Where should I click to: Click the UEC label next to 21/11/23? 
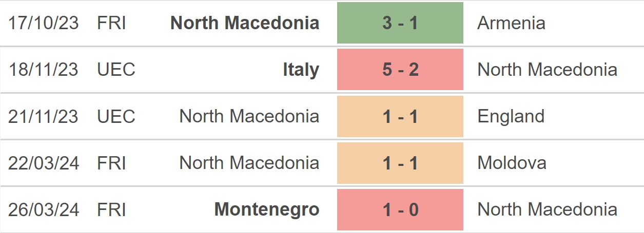pyautogui.click(x=116, y=116)
